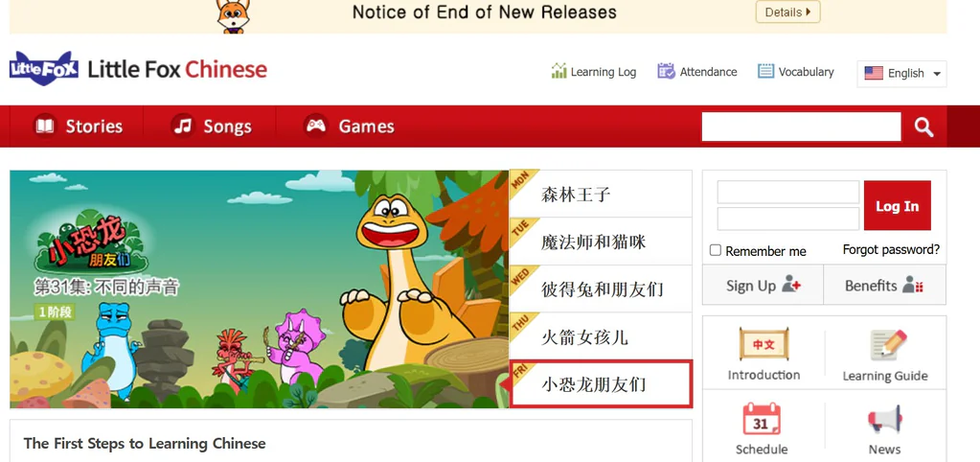Click the Little Fox logo
Viewport: 980px width, 462px height.
[x=44, y=68]
